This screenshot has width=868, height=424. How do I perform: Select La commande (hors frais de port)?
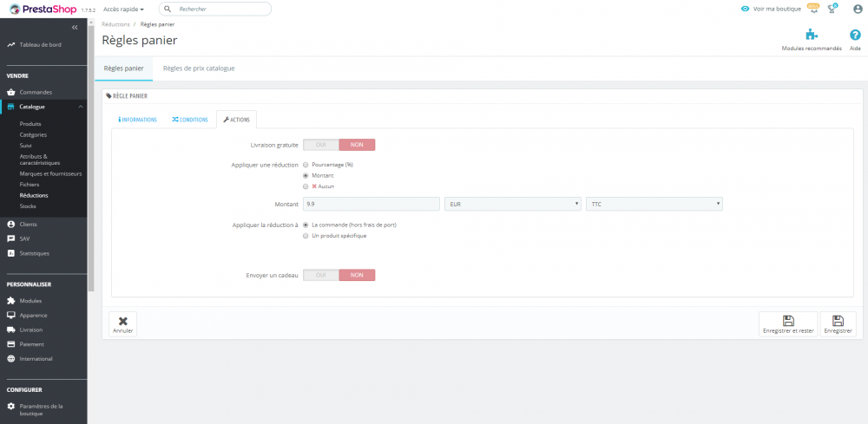coord(306,225)
